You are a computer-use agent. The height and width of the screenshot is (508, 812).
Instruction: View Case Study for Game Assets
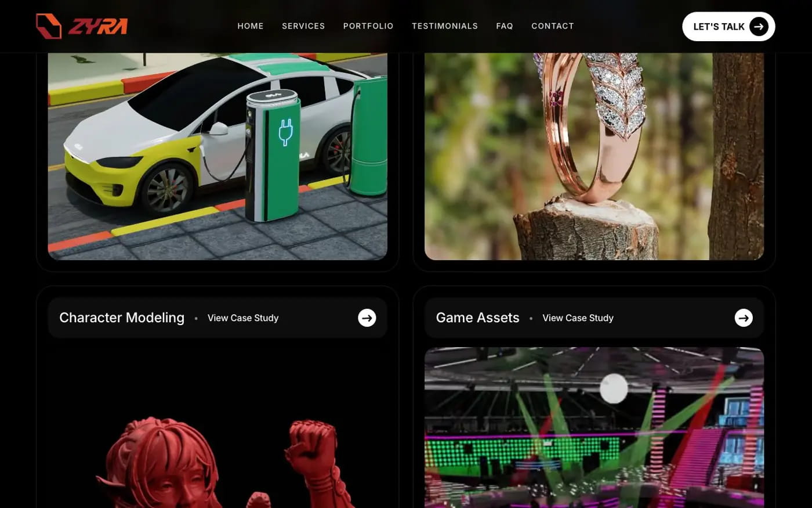click(x=578, y=318)
